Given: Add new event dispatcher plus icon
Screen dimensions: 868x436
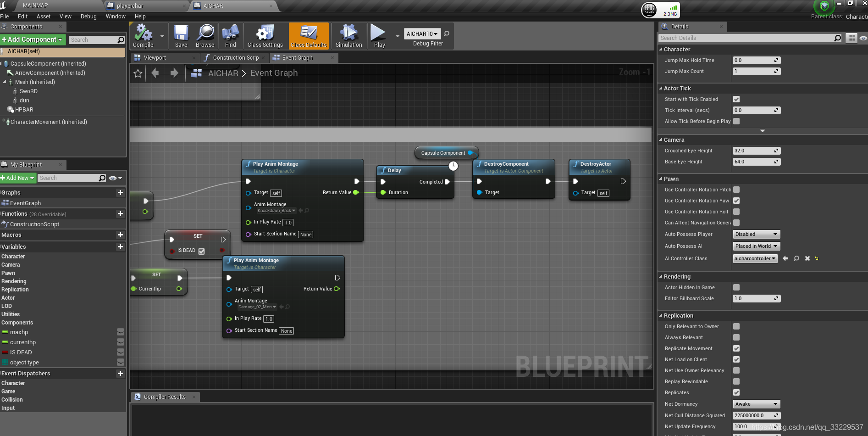Looking at the screenshot, I should coord(120,374).
